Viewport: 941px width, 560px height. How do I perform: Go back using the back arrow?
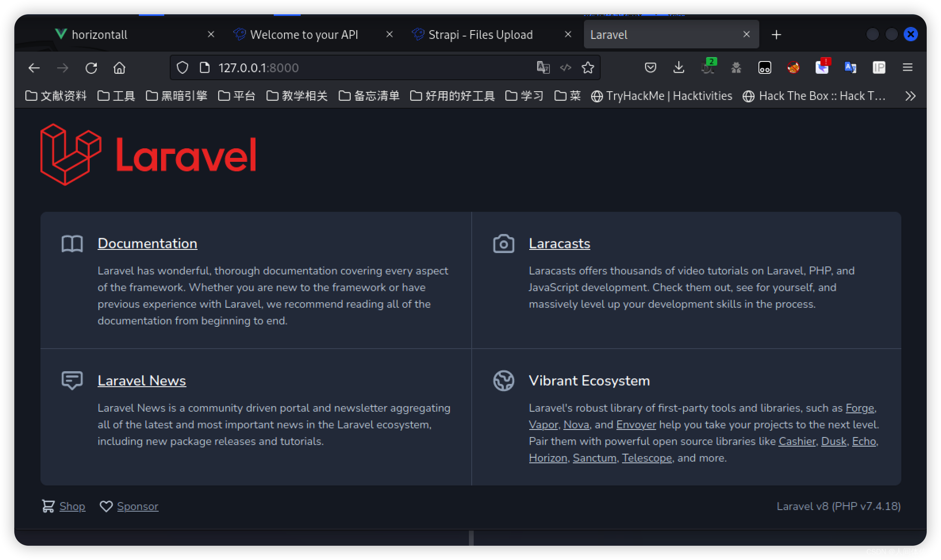[34, 68]
